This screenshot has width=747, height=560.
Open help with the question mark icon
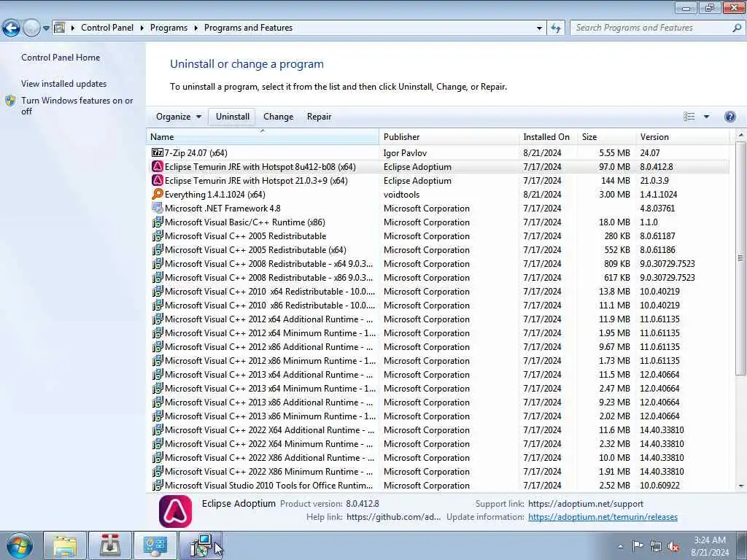[x=729, y=117]
